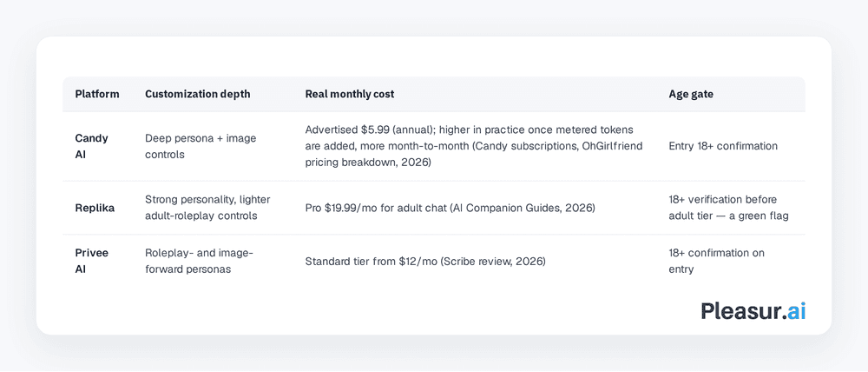The image size is (868, 372).
Task: Select the Privee AI platform name
Action: (x=92, y=261)
